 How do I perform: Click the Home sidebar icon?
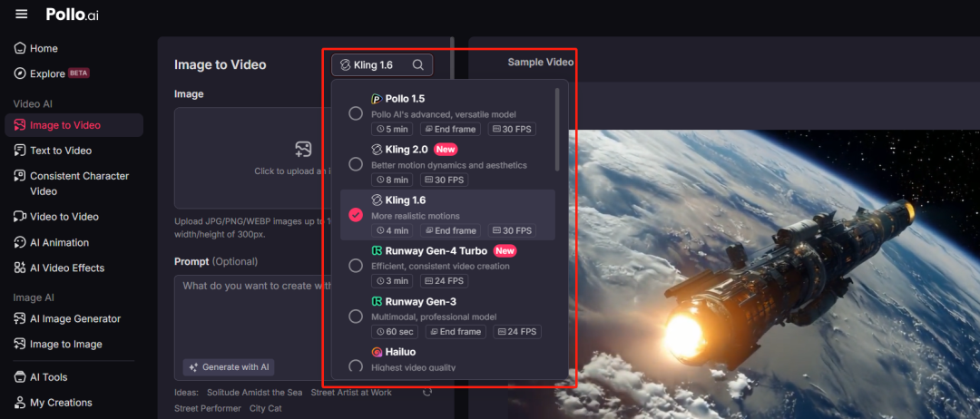(x=20, y=48)
